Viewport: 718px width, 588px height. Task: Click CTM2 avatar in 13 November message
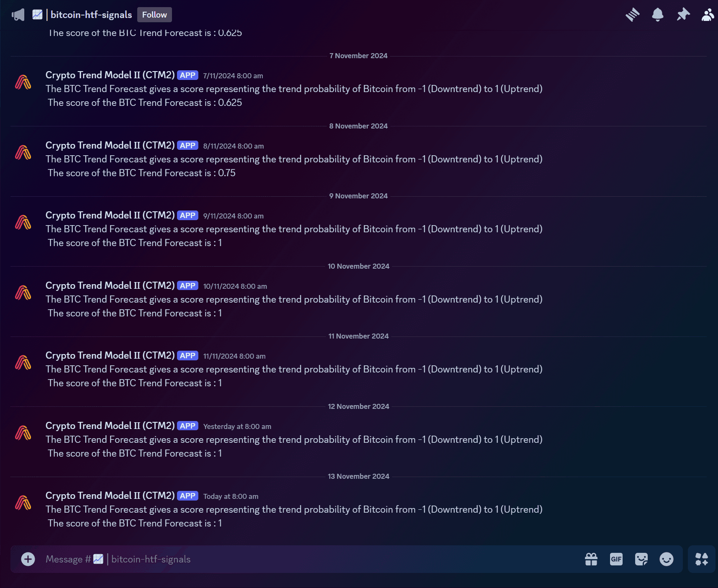pos(23,503)
